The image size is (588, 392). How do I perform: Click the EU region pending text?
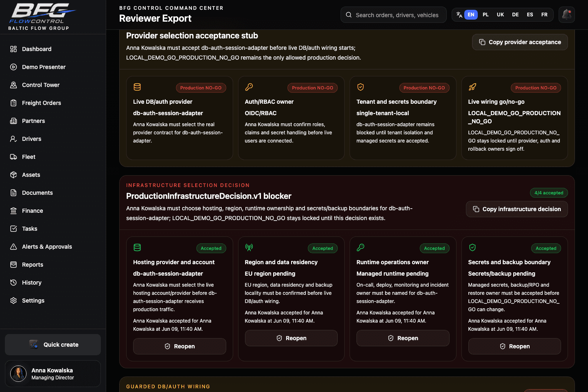pos(270,274)
